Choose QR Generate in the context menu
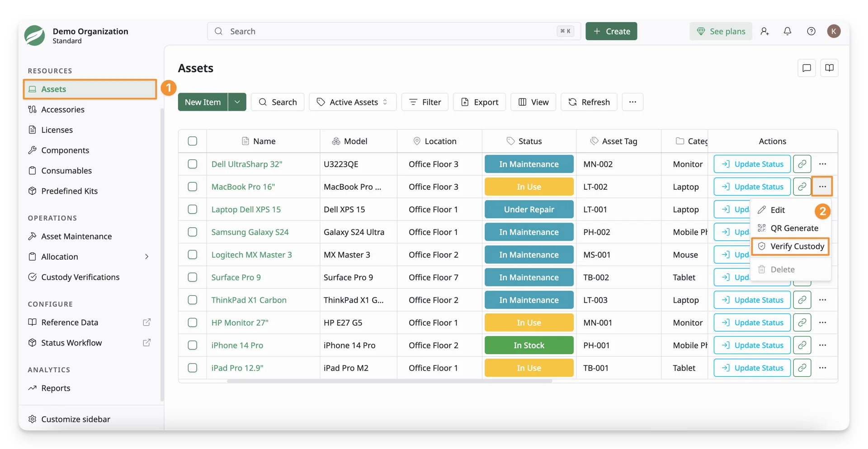This screenshot has height=449, width=868. (x=790, y=228)
